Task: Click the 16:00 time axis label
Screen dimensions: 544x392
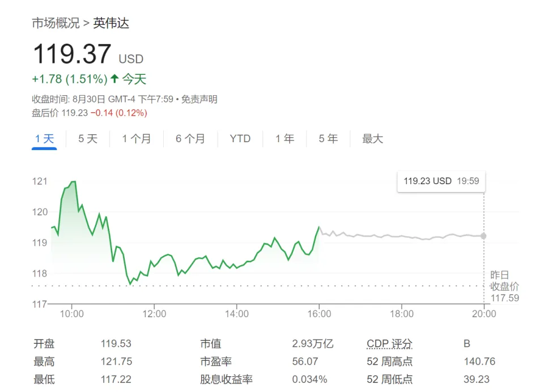Action: tap(319, 314)
